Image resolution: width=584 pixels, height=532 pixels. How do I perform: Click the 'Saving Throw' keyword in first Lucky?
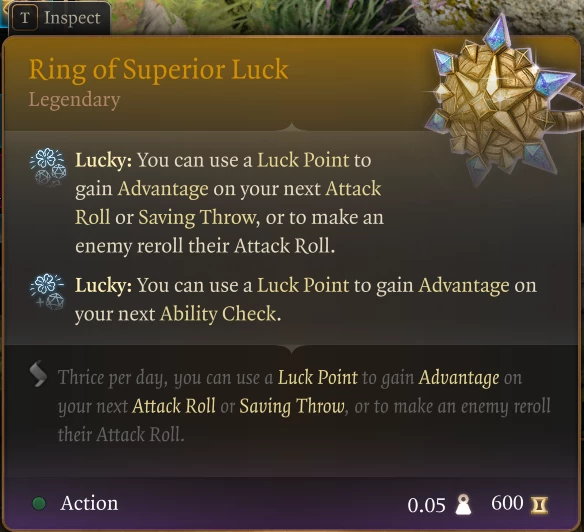pyautogui.click(x=197, y=218)
